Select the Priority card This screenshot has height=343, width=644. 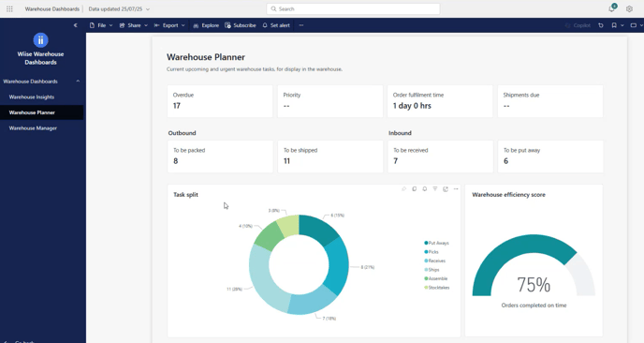coord(330,101)
